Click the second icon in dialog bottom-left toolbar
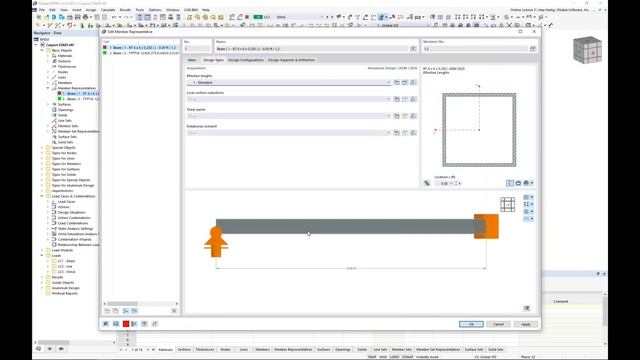 click(x=116, y=324)
